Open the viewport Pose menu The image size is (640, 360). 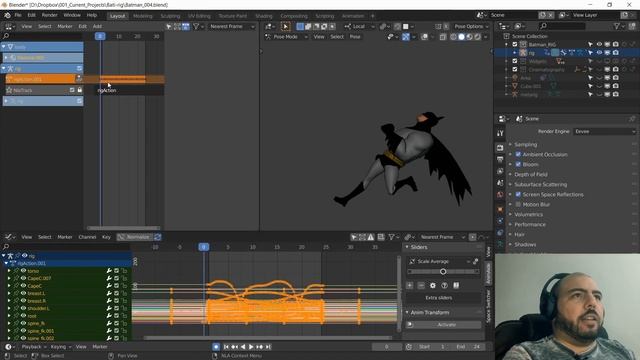pos(355,37)
